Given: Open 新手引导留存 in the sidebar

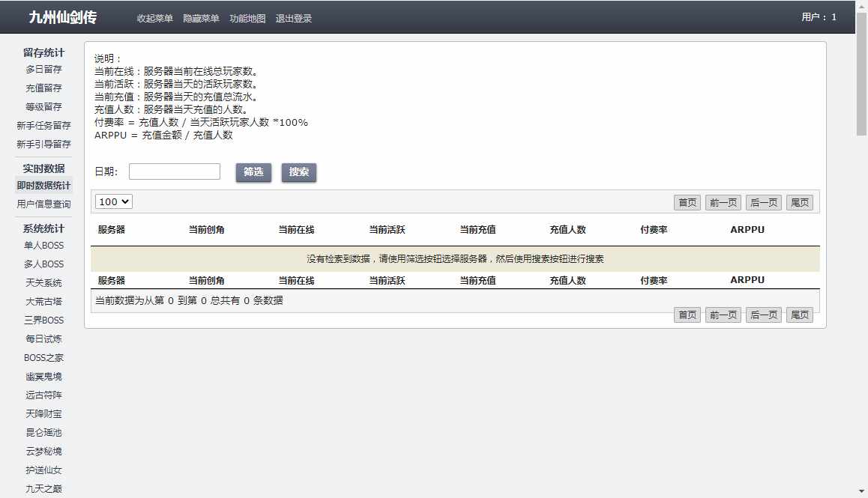Looking at the screenshot, I should [43, 145].
